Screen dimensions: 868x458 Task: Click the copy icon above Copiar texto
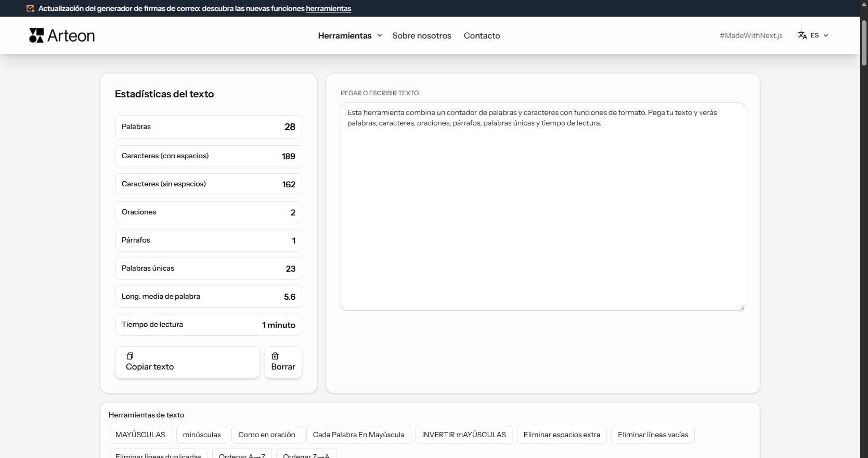tap(130, 356)
